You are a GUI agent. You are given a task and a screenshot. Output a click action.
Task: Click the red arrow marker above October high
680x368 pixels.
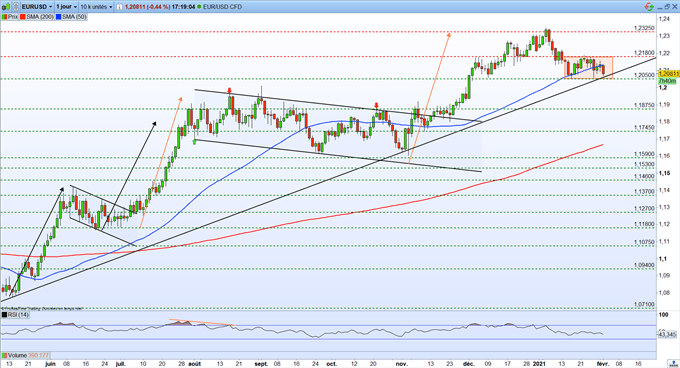[376, 105]
